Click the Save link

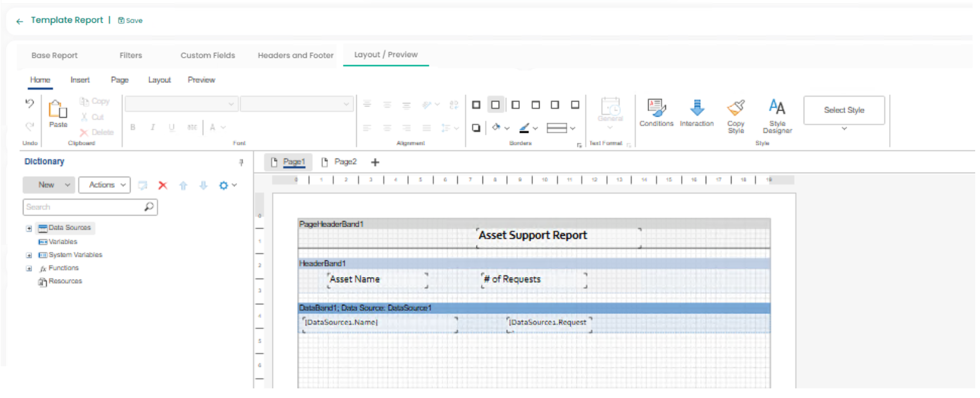point(131,20)
